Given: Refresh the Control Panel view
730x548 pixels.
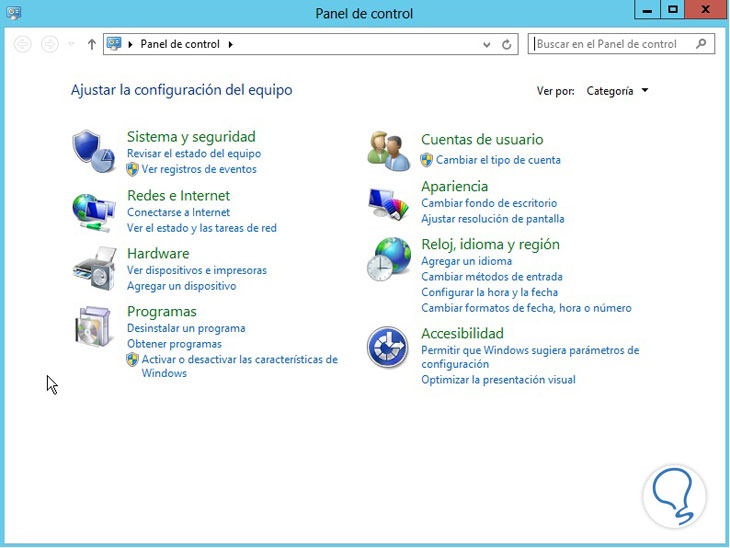Looking at the screenshot, I should (x=507, y=45).
